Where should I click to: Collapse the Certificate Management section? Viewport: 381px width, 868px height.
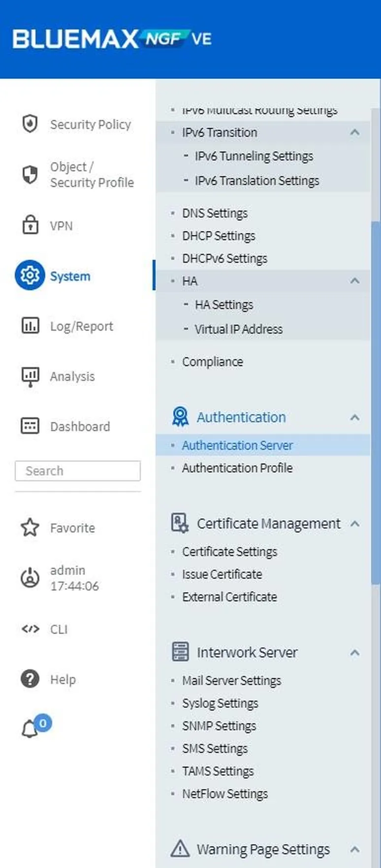(x=355, y=524)
